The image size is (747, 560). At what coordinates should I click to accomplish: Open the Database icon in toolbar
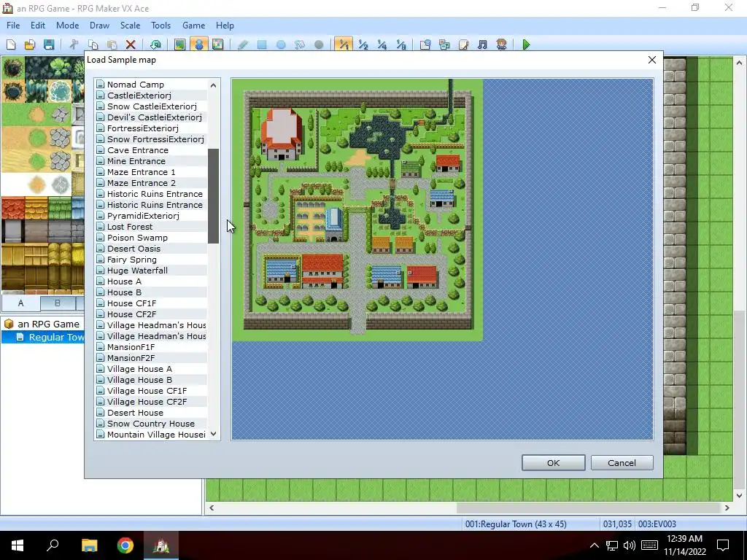[425, 44]
